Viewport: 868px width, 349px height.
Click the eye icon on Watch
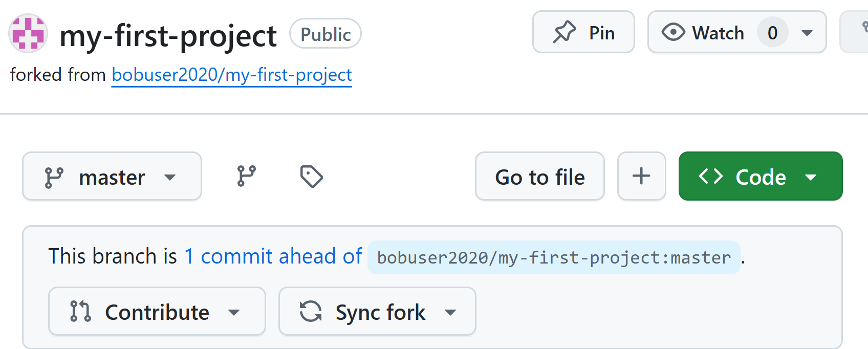[x=673, y=32]
